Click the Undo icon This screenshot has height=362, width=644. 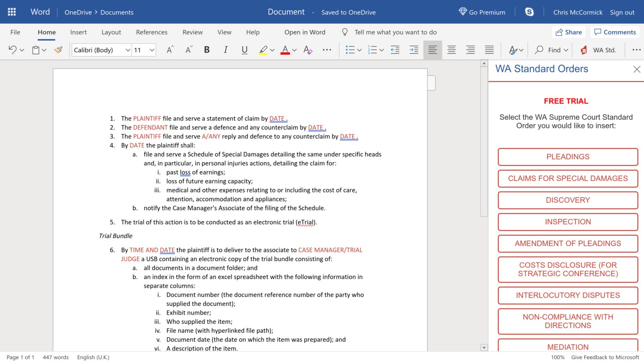click(13, 50)
